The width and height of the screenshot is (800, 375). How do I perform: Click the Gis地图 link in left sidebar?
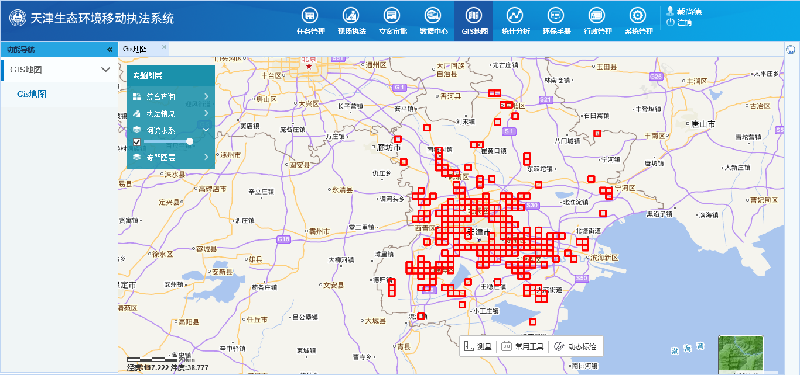point(32,94)
